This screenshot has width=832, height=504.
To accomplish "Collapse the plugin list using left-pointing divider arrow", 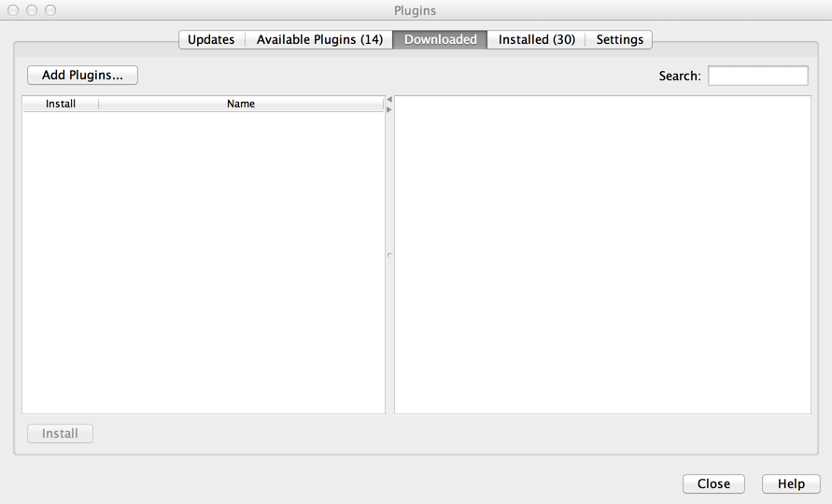I will pos(389,100).
